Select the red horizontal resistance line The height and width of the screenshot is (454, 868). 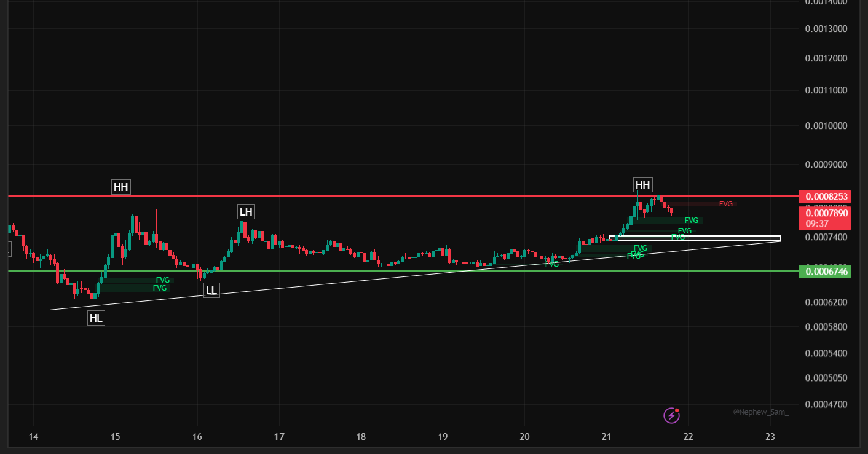[x=403, y=197]
